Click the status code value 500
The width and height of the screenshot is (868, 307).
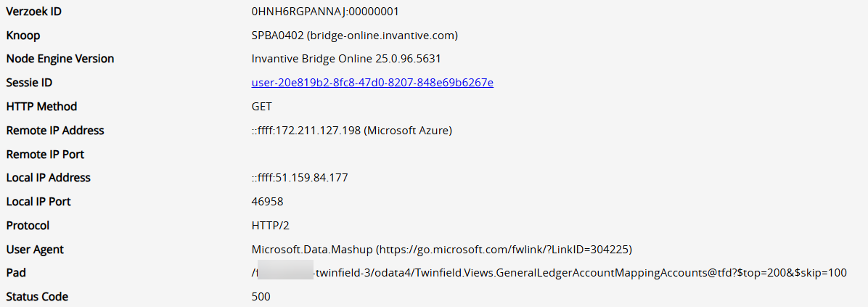click(261, 297)
